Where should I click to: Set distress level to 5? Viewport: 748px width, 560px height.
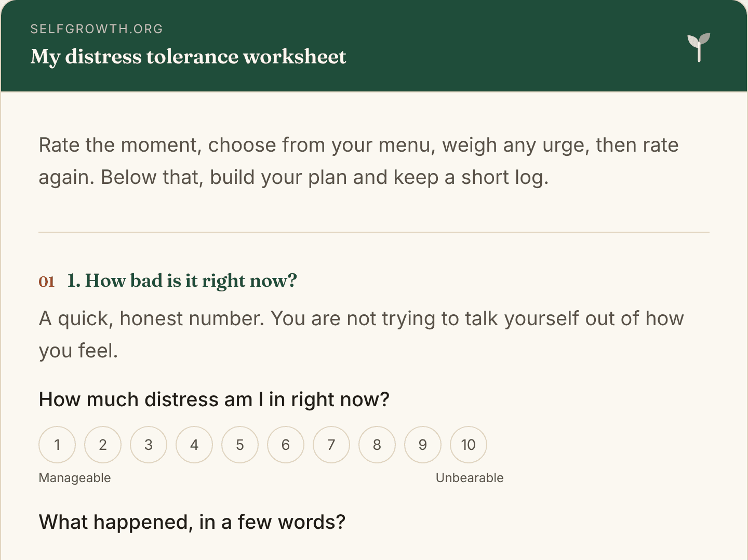(x=240, y=445)
